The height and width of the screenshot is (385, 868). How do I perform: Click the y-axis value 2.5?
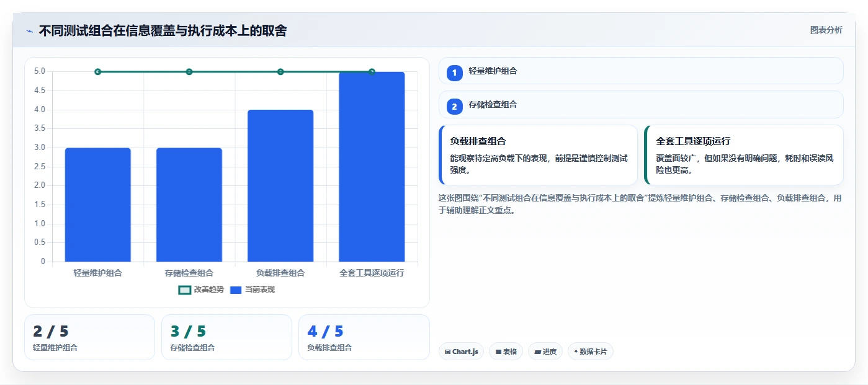click(x=40, y=167)
